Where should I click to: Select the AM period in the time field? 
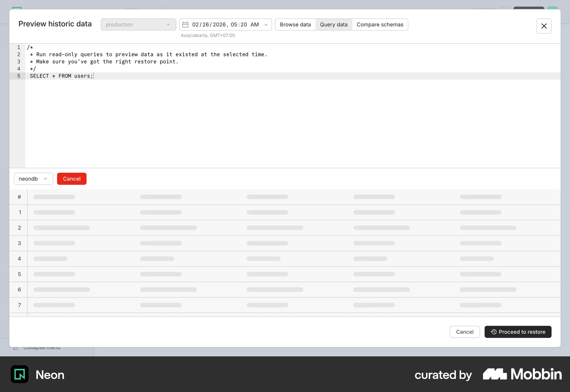pos(255,25)
